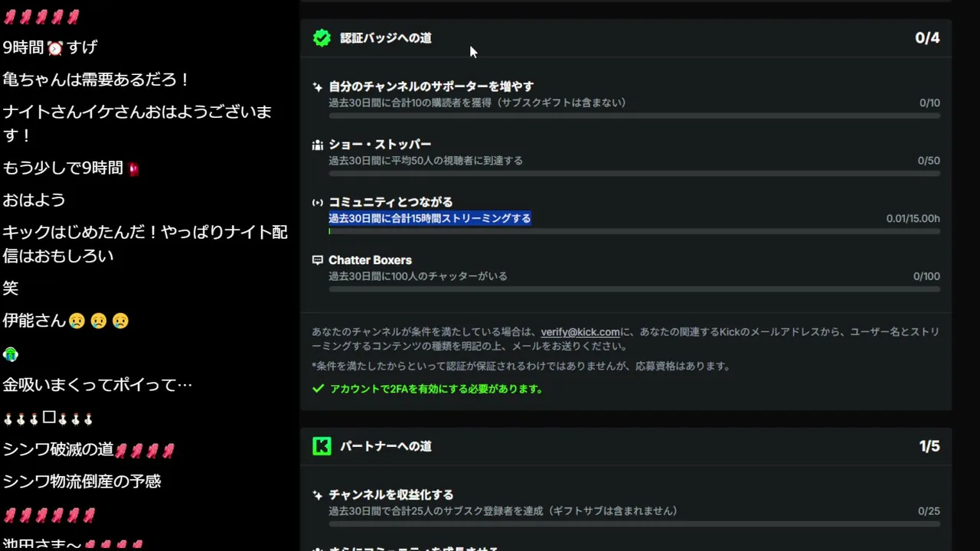
Task: Click the 過去30日間に平均50人の視聴者に到達する description
Action: click(x=426, y=161)
